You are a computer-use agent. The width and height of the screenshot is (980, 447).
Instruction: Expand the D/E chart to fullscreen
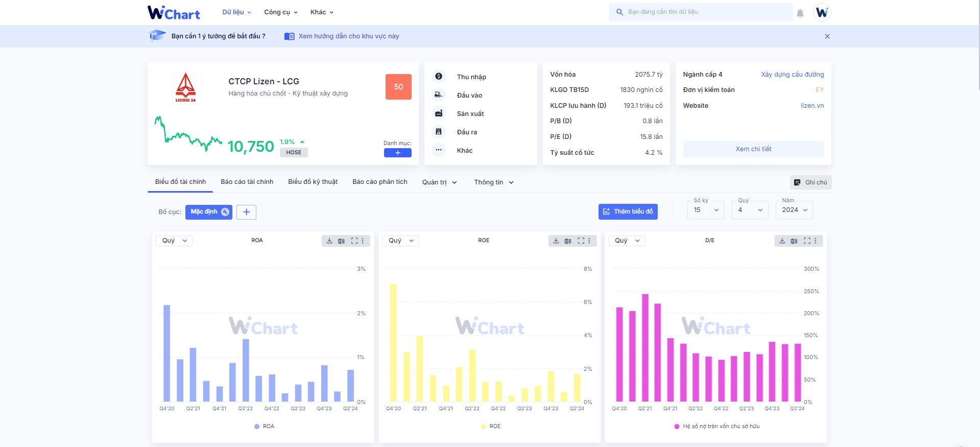click(807, 241)
